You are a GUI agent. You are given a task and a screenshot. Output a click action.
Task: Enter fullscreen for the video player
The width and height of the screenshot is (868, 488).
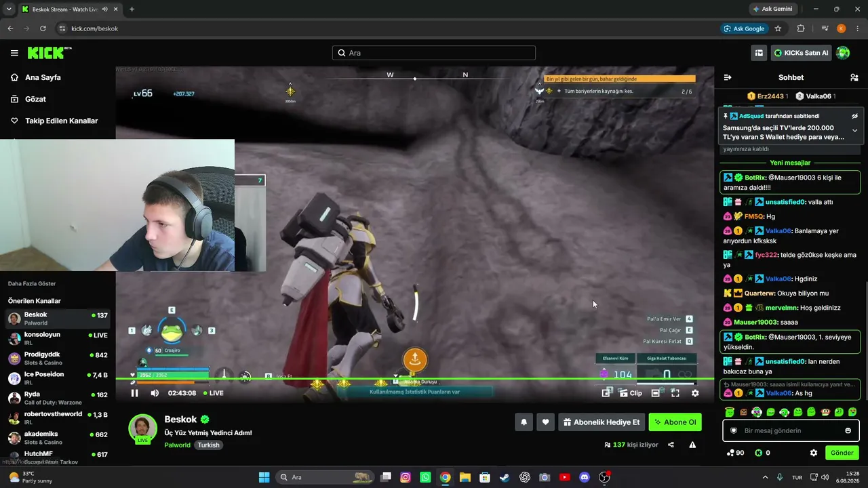675,393
